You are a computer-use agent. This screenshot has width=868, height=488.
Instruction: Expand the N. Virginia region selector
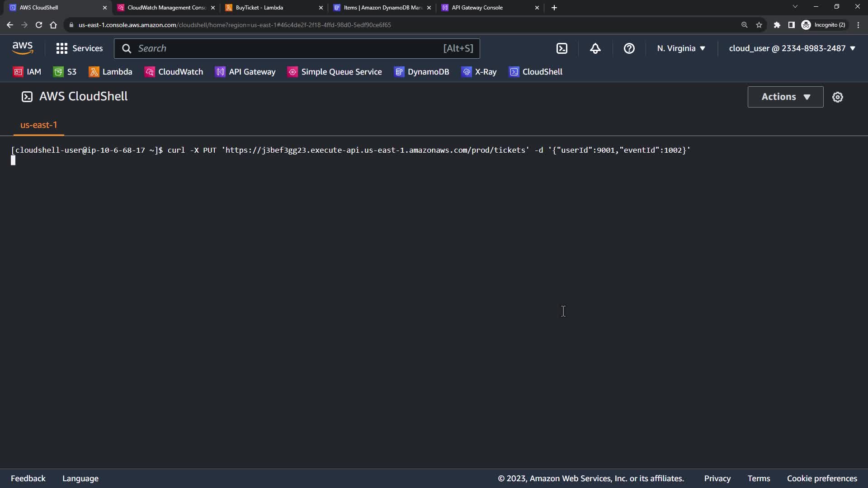tap(681, 48)
